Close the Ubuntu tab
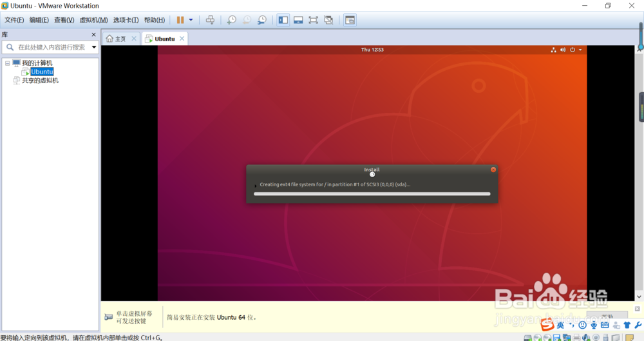The height and width of the screenshot is (341, 644). 182,39
